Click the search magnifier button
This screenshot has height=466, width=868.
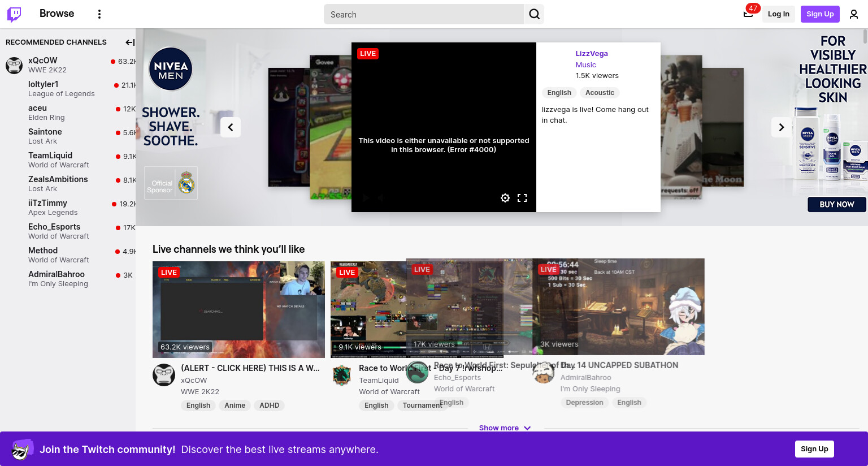pos(535,14)
